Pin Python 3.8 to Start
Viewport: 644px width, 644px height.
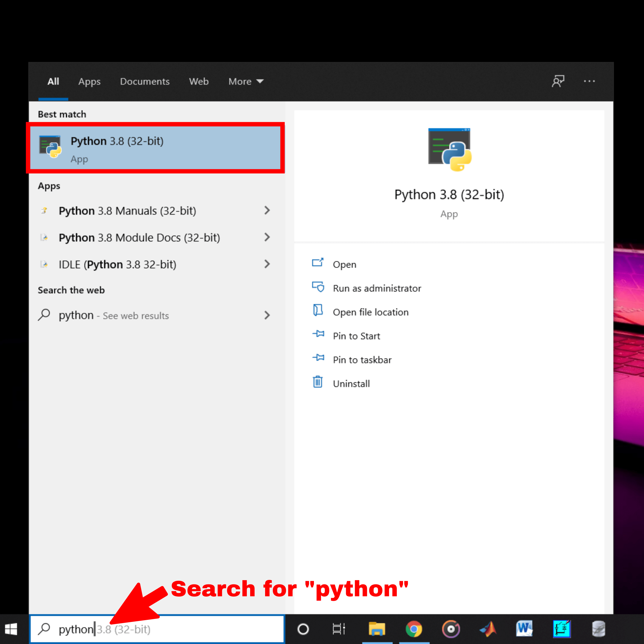point(356,336)
